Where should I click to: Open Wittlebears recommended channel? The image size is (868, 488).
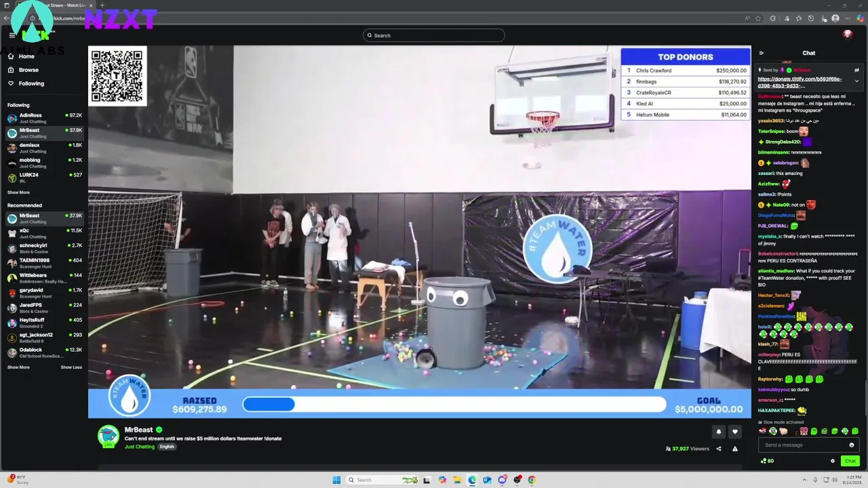tap(44, 278)
